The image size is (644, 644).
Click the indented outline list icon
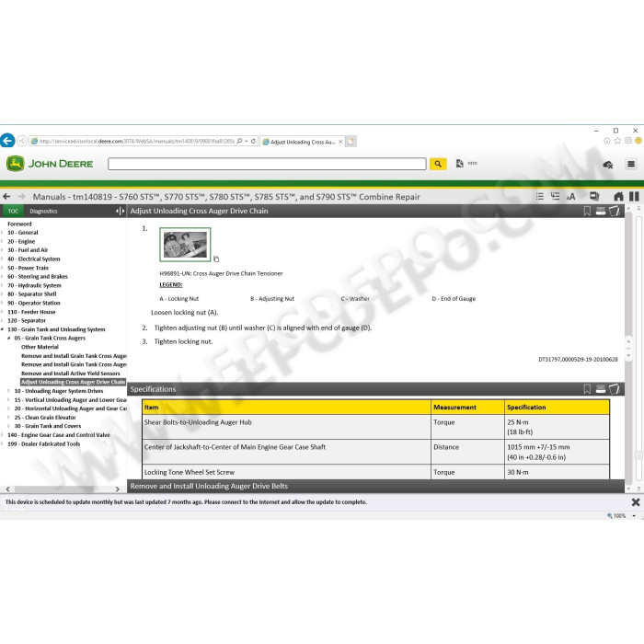tap(556, 196)
